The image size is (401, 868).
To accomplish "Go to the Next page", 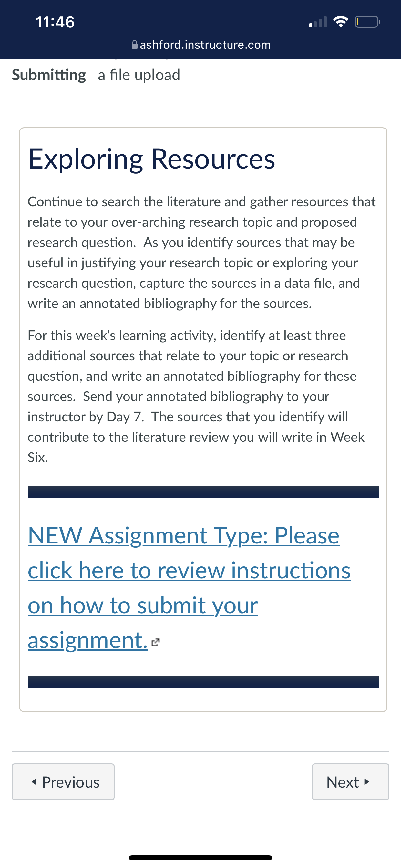I will coord(350,782).
